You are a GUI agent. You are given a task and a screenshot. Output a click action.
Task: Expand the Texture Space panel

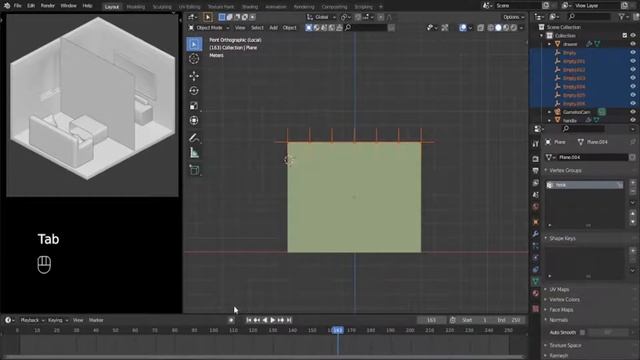coord(565,345)
